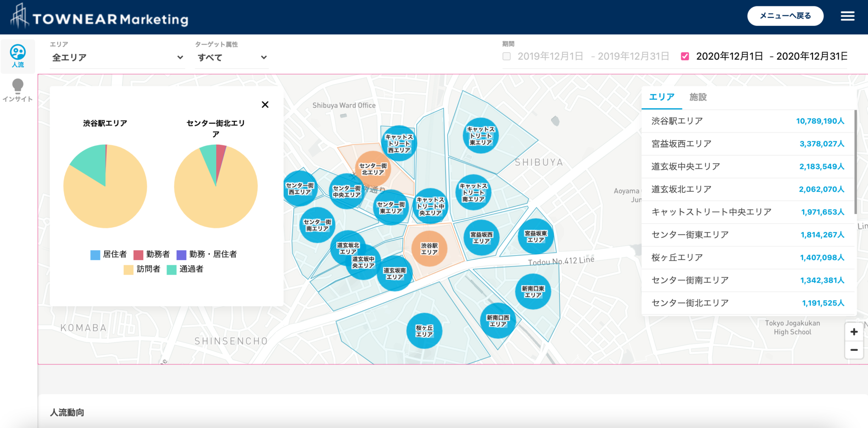Select キャットストリート南エリア map marker
Screen dimensions: 868x428
click(473, 192)
